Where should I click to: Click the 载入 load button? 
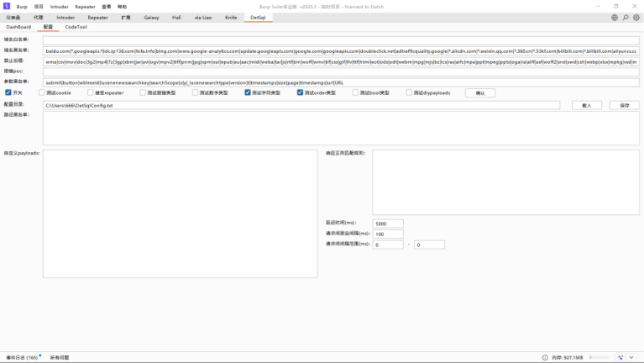[x=587, y=106]
